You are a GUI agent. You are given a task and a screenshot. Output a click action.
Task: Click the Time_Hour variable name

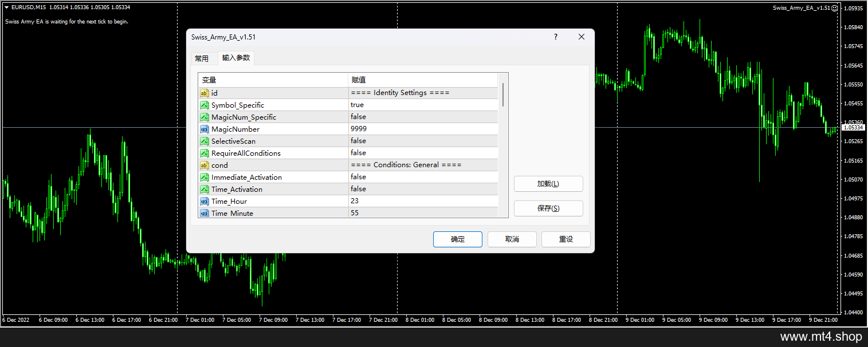(x=229, y=202)
